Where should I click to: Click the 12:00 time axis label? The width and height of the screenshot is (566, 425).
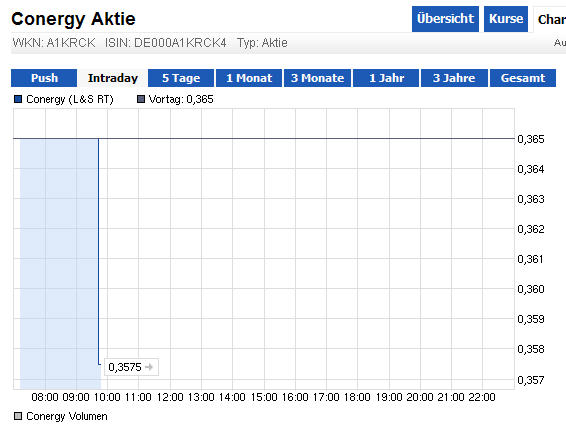tap(170, 397)
